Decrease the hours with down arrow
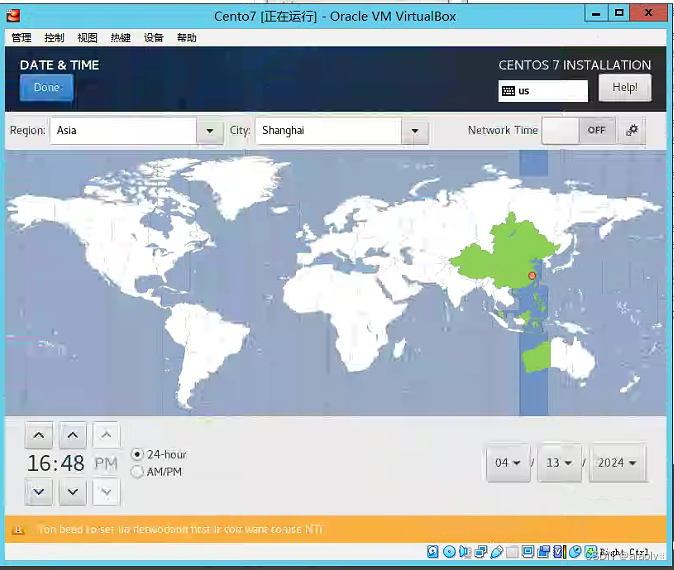This screenshot has height=570, width=674. pos(39,491)
